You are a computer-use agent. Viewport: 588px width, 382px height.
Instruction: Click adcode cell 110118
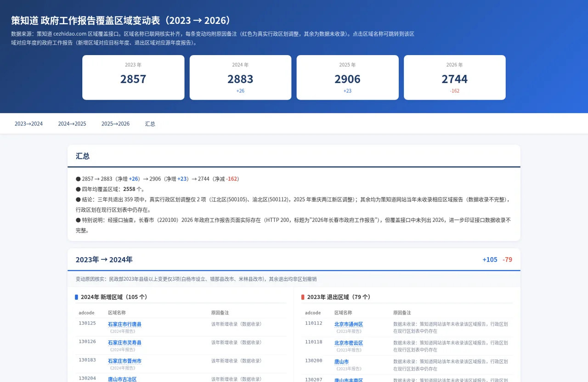pyautogui.click(x=314, y=342)
